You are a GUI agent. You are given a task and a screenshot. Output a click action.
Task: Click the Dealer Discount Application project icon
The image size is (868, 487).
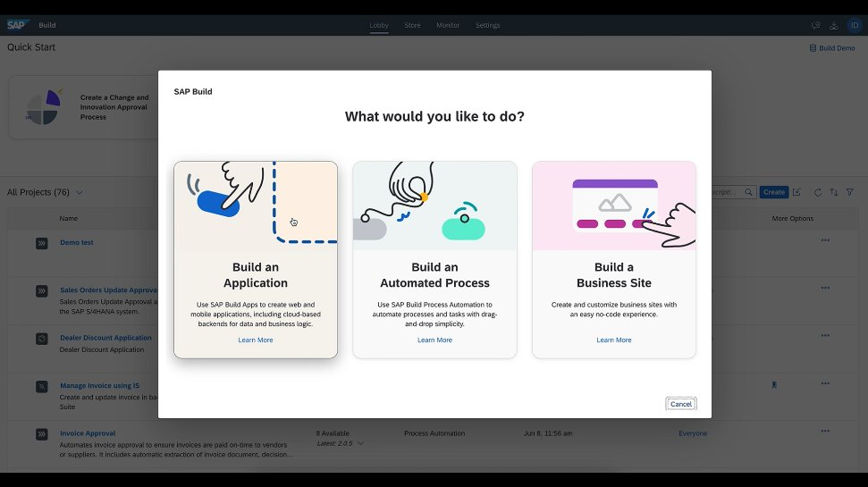pyautogui.click(x=41, y=338)
